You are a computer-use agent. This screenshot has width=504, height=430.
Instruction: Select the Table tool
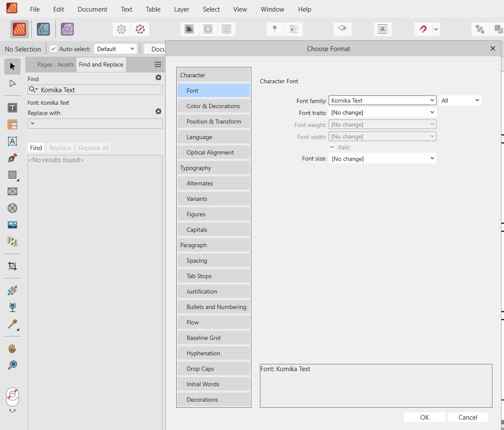tap(12, 124)
